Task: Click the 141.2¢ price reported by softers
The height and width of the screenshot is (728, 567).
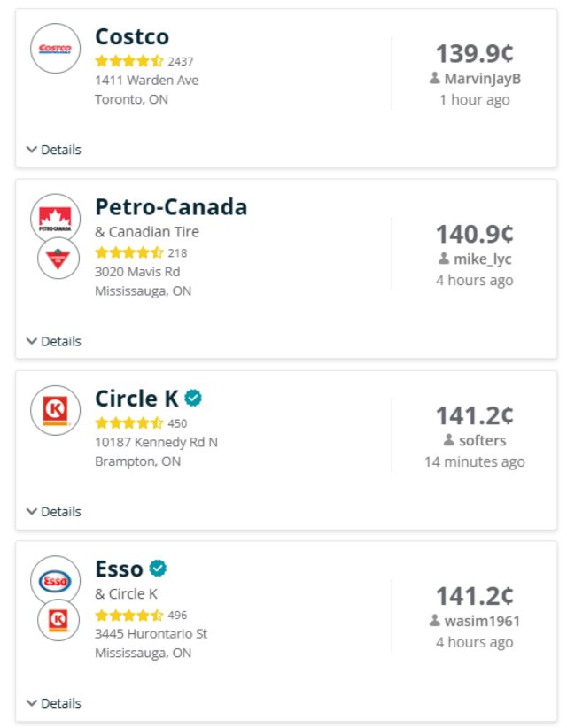Action: point(474,414)
